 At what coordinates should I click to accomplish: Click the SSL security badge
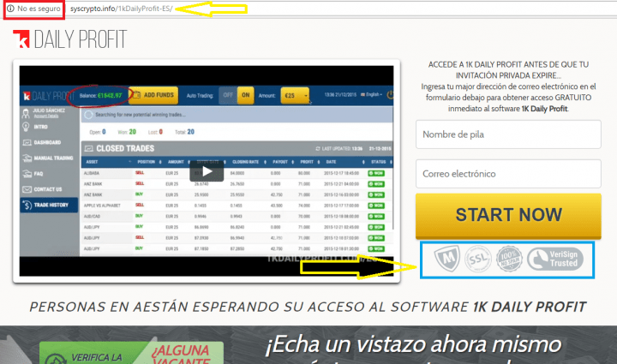[477, 259]
